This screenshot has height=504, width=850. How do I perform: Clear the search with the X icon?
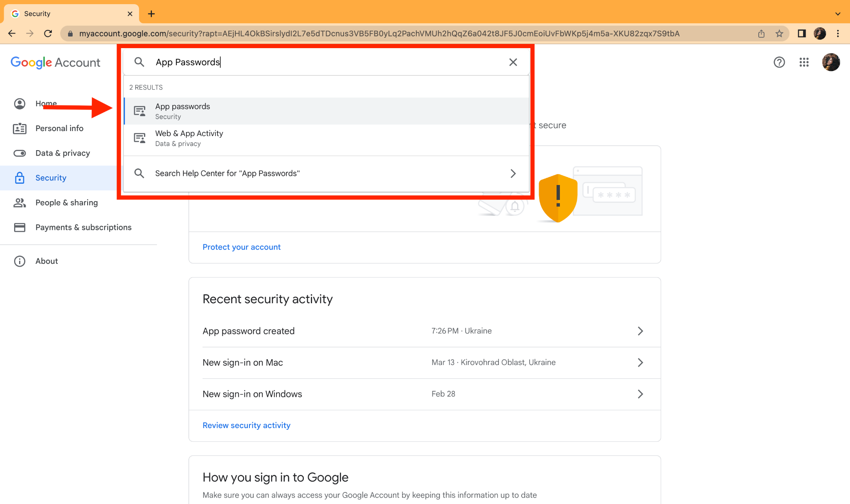point(513,62)
